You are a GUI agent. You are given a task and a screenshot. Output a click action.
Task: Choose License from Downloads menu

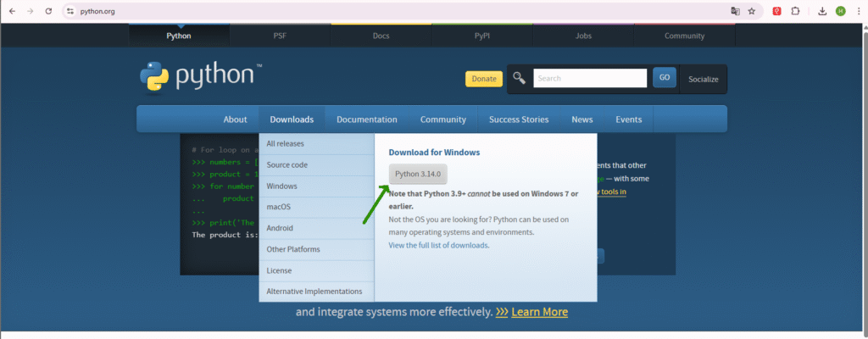click(x=317, y=271)
